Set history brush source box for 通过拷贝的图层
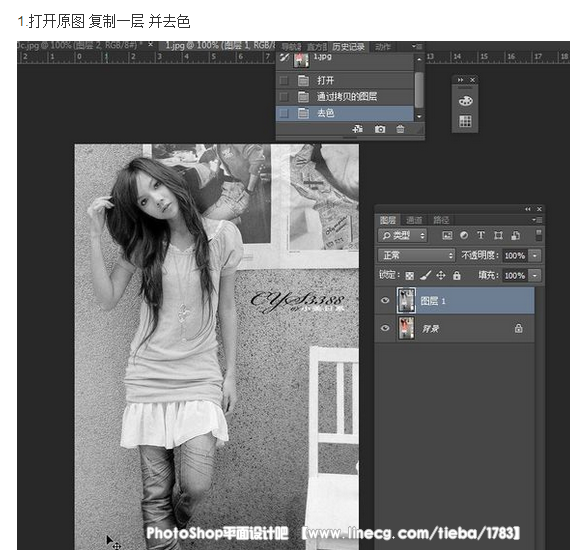570x550 pixels. pos(284,97)
